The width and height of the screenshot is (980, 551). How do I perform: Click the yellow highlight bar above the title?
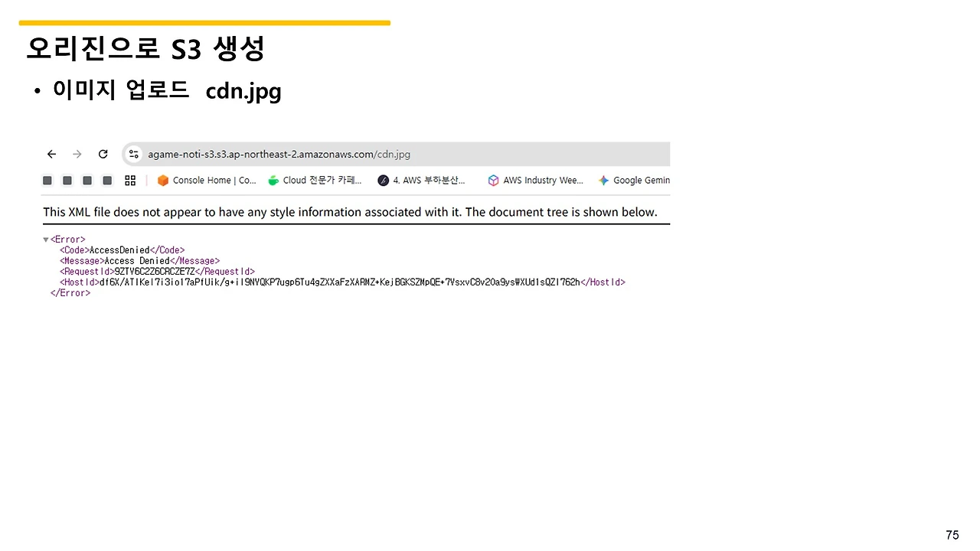pos(204,22)
